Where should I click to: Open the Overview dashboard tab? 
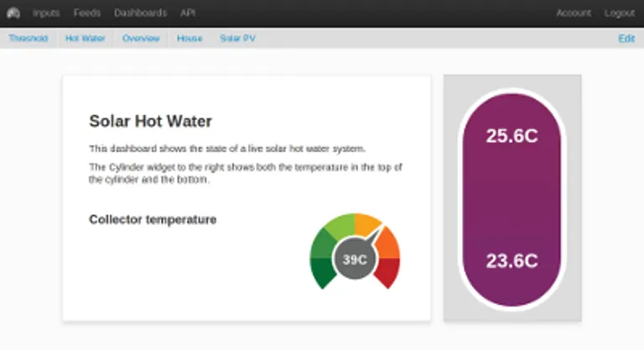[141, 39]
